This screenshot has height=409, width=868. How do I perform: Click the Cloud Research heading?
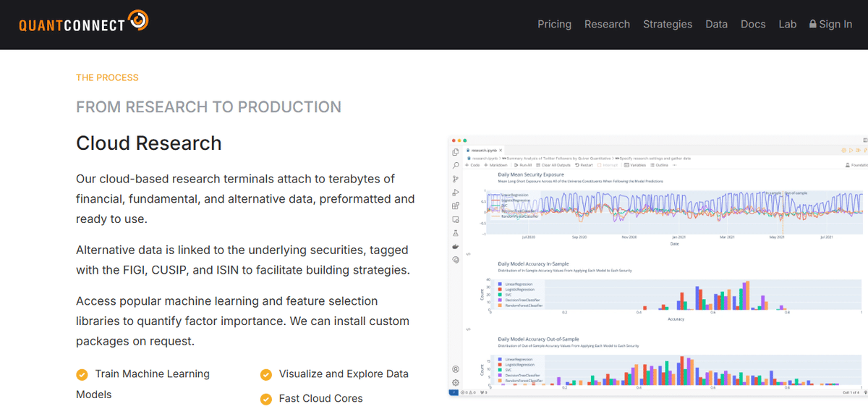[x=149, y=143]
